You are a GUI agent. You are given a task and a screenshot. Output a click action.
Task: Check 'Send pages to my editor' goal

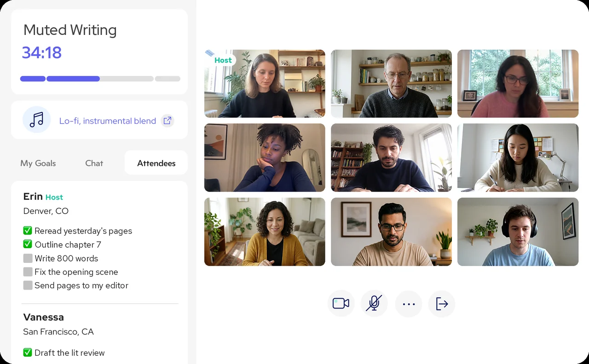pos(28,285)
